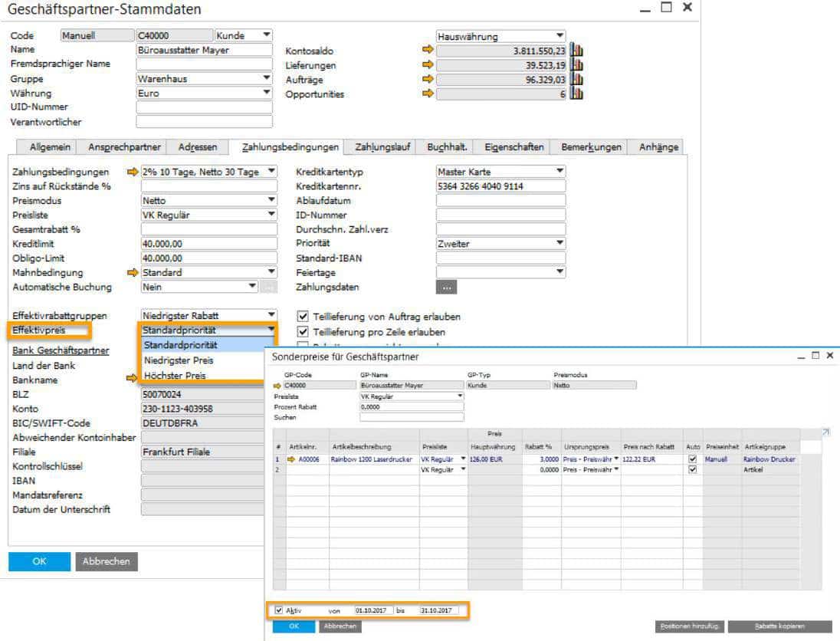Show the Lieferungen chart icon

(x=576, y=65)
